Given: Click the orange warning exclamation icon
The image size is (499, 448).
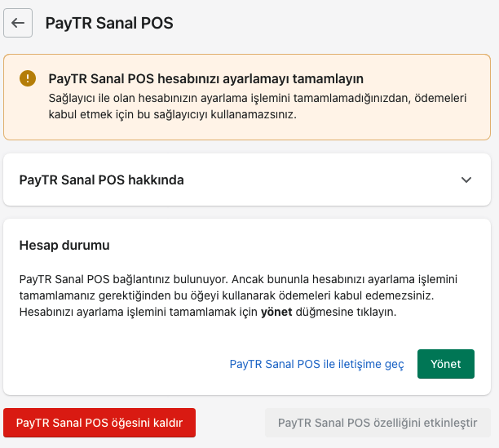Looking at the screenshot, I should point(29,78).
